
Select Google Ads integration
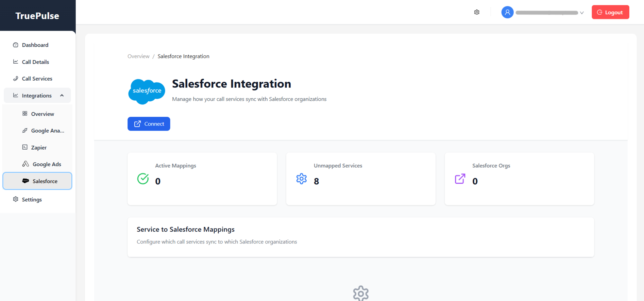[x=47, y=164]
